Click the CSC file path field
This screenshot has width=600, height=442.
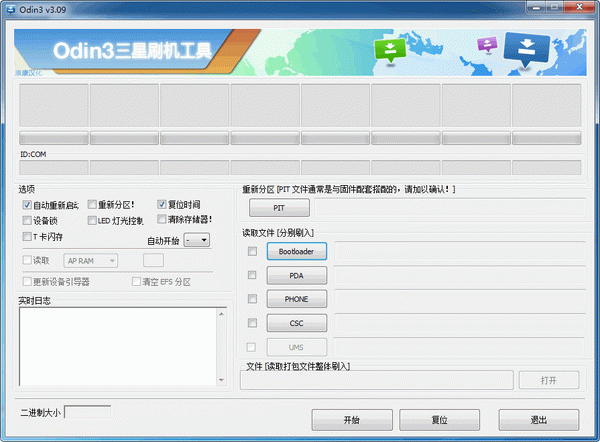[x=460, y=323]
